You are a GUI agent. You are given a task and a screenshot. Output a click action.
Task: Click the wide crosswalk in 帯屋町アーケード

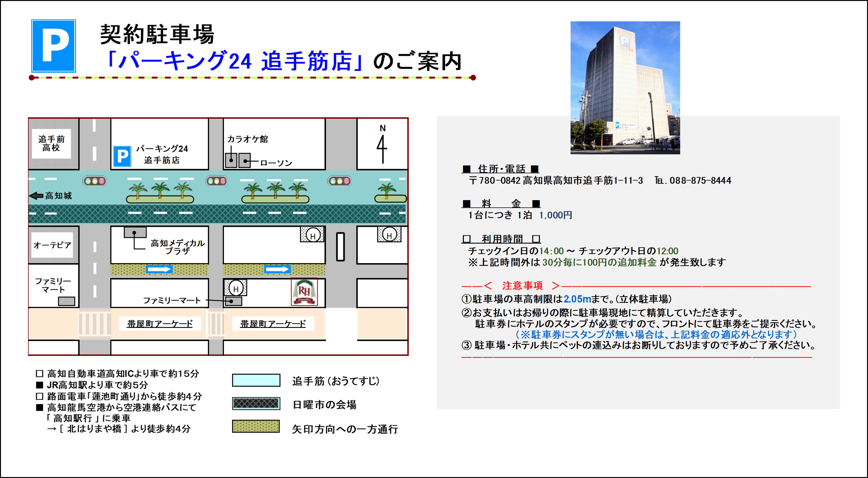95,324
